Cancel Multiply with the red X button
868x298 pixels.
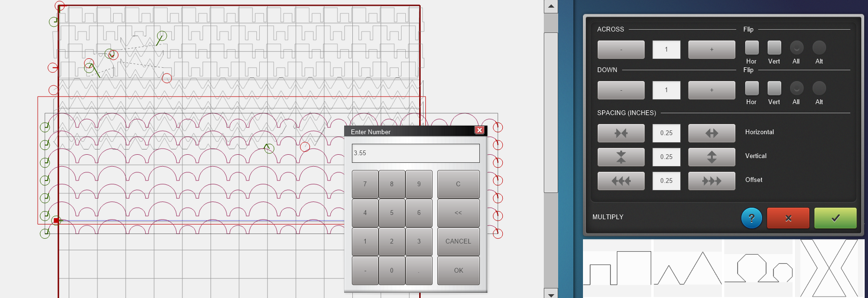click(x=788, y=218)
